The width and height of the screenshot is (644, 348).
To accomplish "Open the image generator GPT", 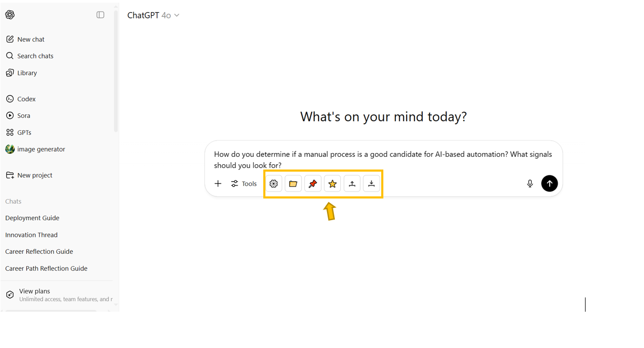I will tap(41, 149).
